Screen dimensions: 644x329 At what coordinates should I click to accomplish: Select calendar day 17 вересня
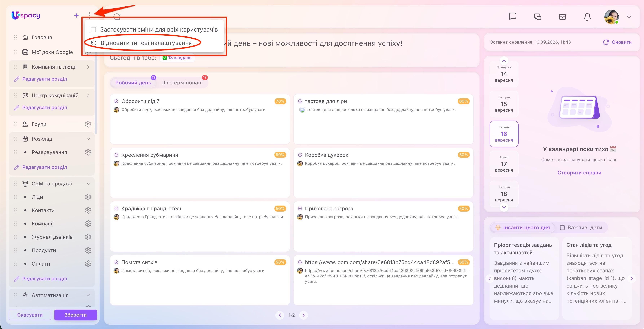pyautogui.click(x=504, y=164)
